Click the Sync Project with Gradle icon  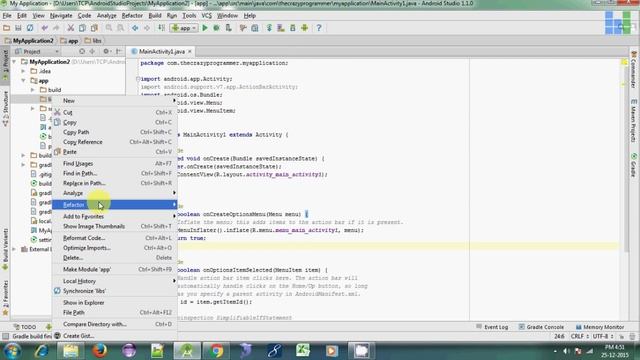[x=269, y=28]
